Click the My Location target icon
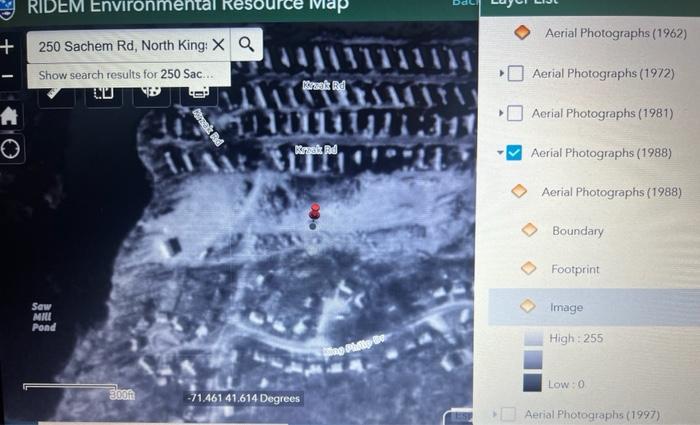 pos(10,149)
